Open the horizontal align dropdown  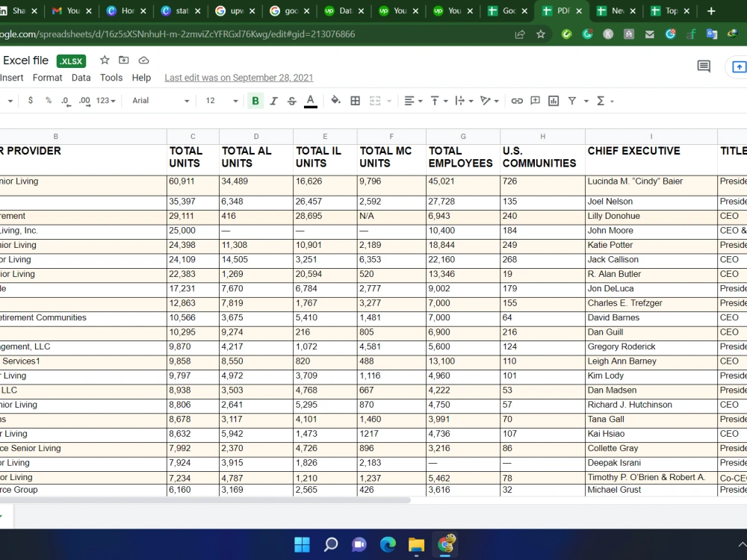point(413,101)
